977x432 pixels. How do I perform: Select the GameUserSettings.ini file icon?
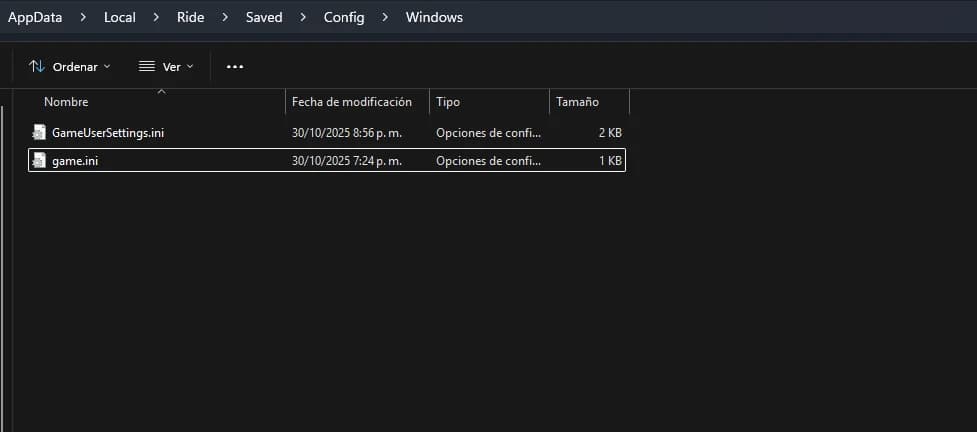(x=39, y=133)
